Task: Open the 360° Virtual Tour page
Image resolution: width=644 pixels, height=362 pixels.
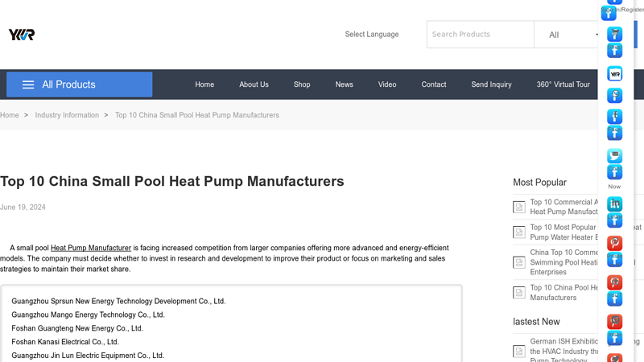Action: point(563,84)
